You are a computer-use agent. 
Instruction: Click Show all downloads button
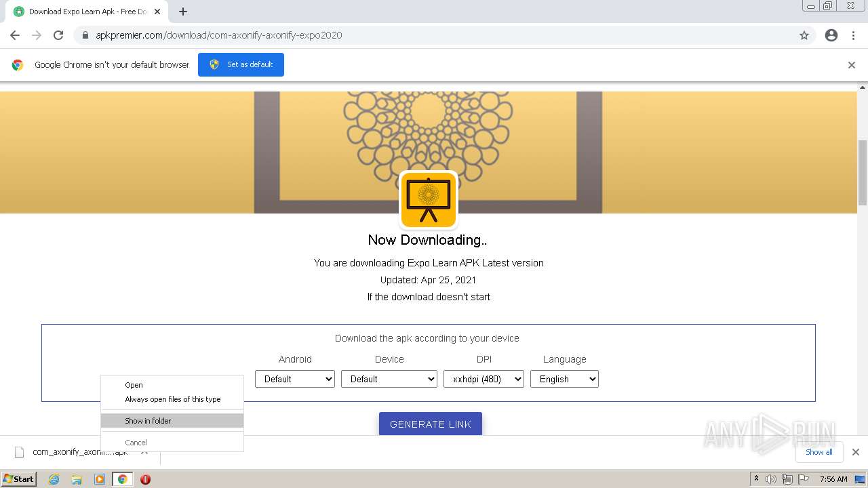click(819, 452)
